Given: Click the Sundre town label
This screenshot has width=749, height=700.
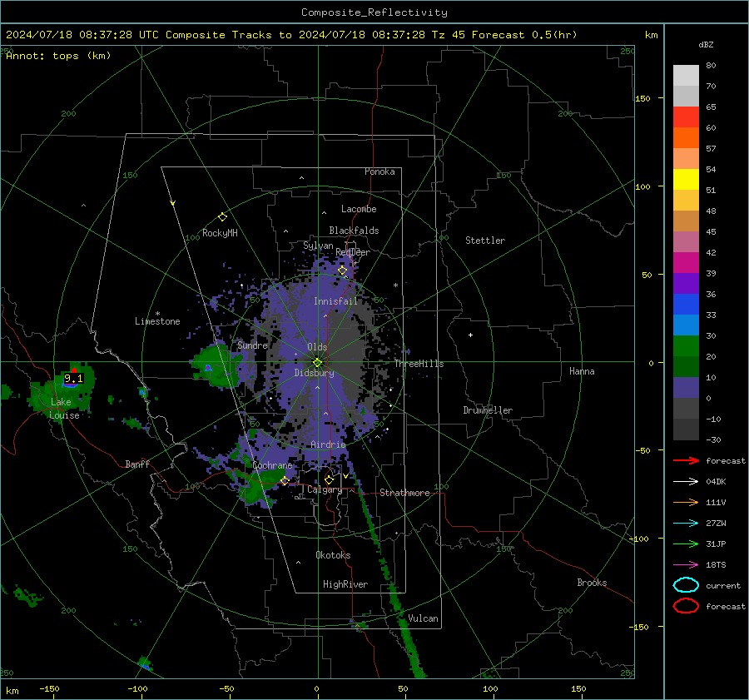Looking at the screenshot, I should (252, 345).
